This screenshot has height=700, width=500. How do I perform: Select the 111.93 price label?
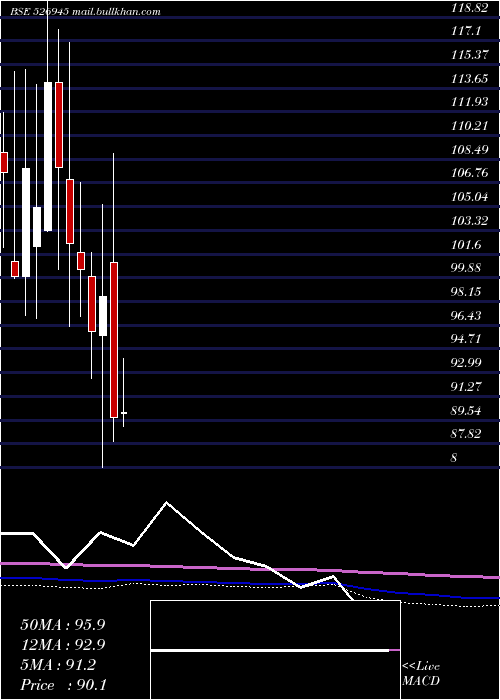469,102
